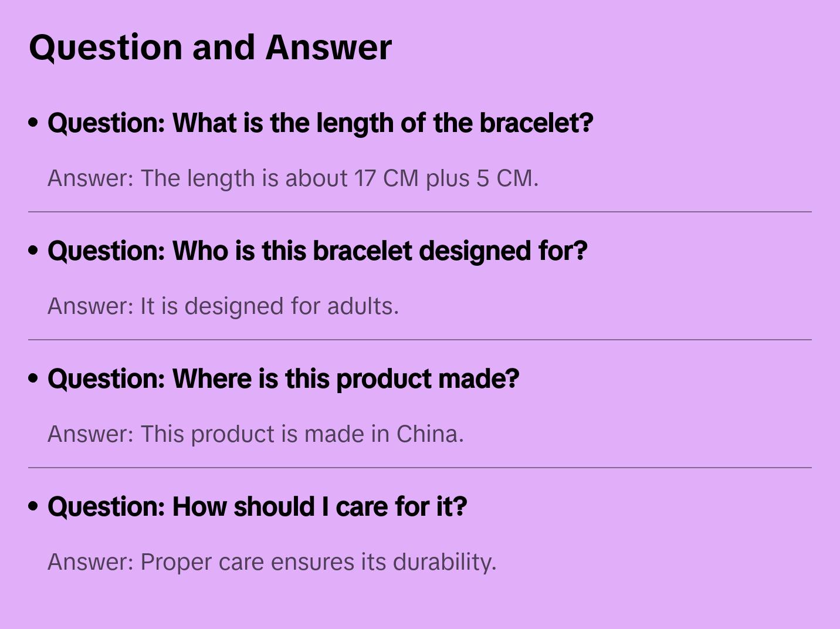Click the "Question and Answer" heading
Screen dimensions: 840x629
coord(210,48)
